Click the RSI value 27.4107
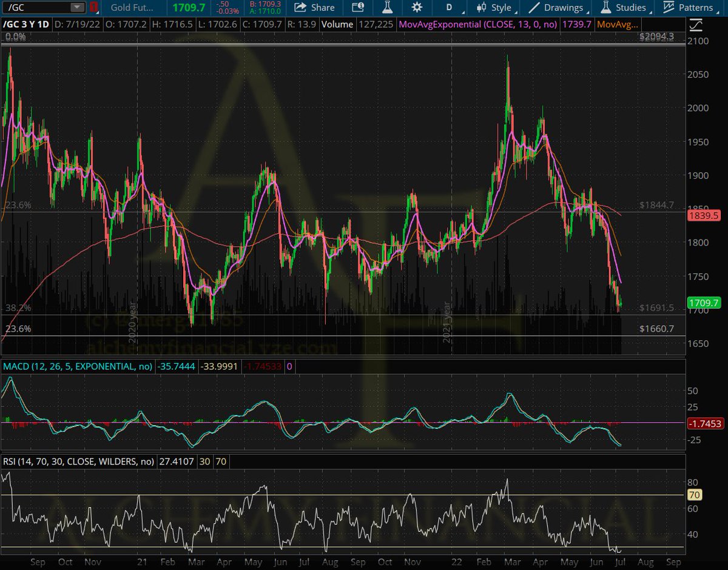Viewport: 728px width, 570px height. point(176,461)
